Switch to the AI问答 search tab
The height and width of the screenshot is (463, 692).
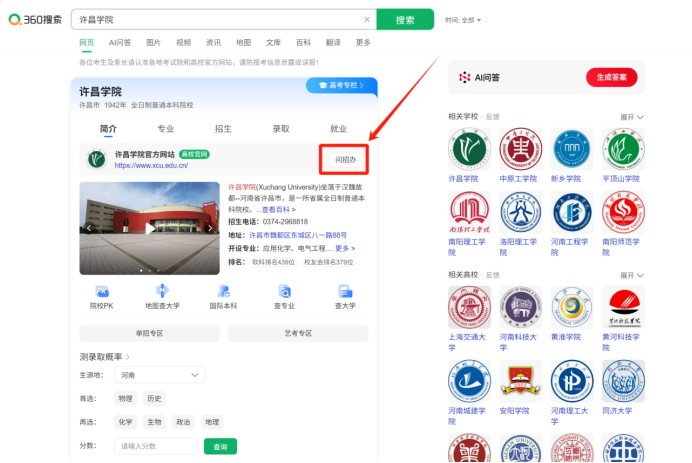point(120,42)
